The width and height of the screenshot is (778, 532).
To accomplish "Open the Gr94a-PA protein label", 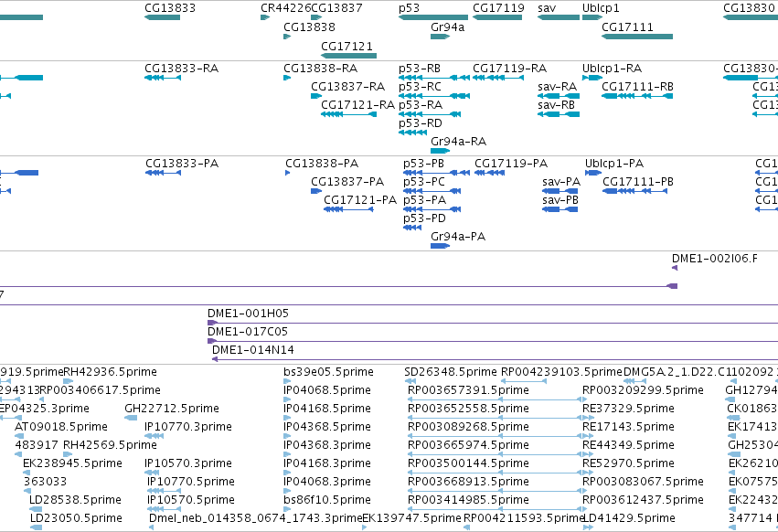I will 458,237.
